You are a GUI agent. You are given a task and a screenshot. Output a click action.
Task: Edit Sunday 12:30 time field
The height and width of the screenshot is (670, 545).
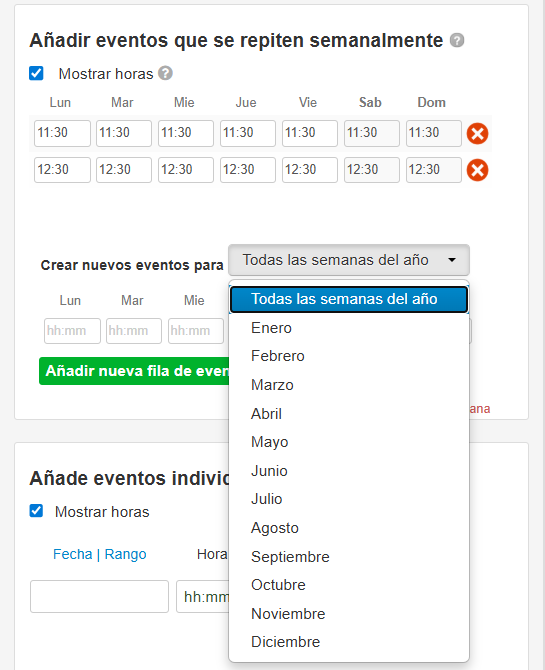pyautogui.click(x=434, y=170)
